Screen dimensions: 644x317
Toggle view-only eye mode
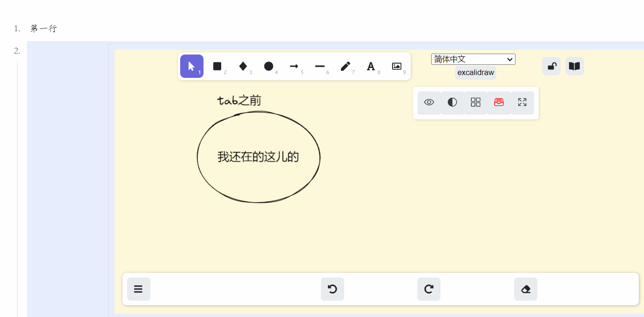pyautogui.click(x=429, y=102)
